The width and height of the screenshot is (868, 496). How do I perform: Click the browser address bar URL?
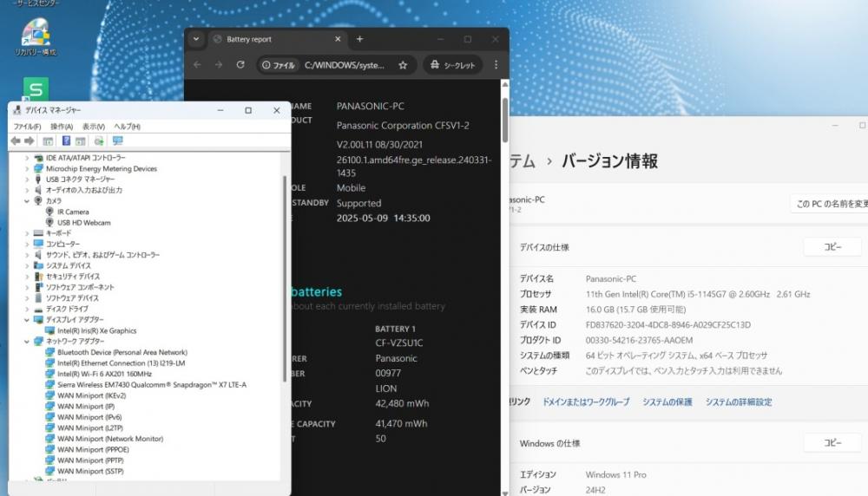click(345, 65)
